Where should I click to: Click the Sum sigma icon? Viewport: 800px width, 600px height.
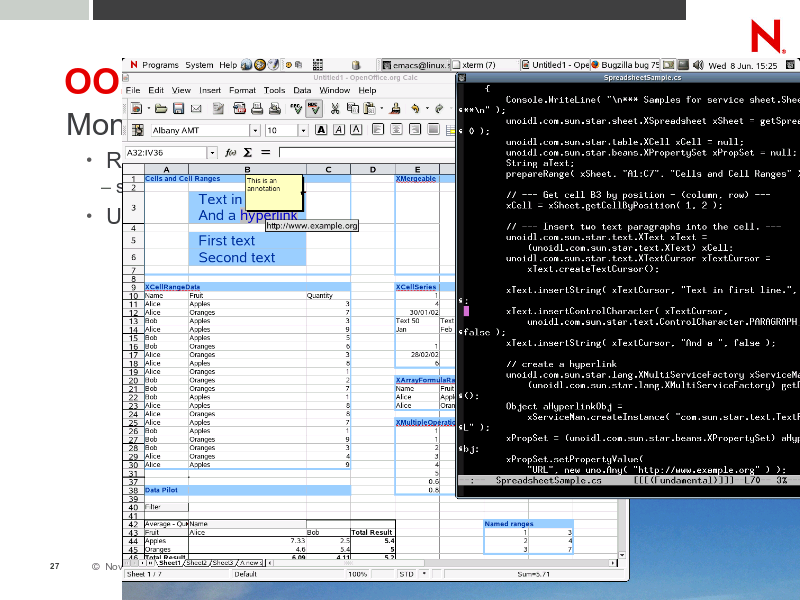pos(248,153)
